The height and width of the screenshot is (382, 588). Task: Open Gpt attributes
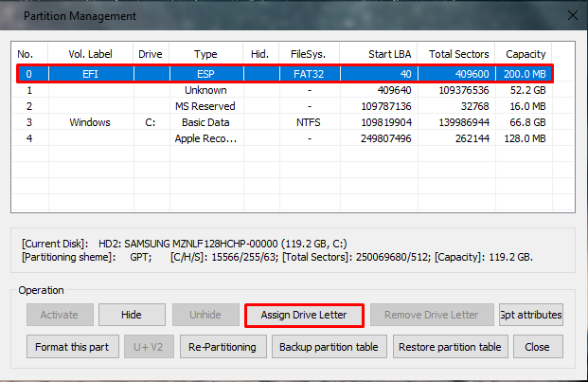click(x=530, y=315)
